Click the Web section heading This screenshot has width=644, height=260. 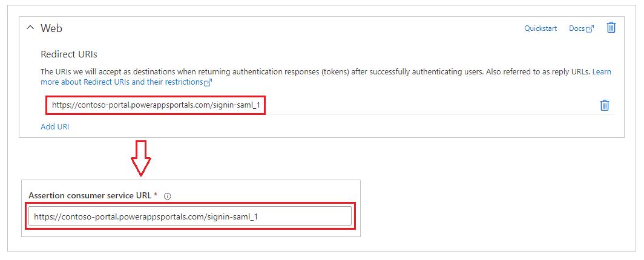(x=51, y=28)
